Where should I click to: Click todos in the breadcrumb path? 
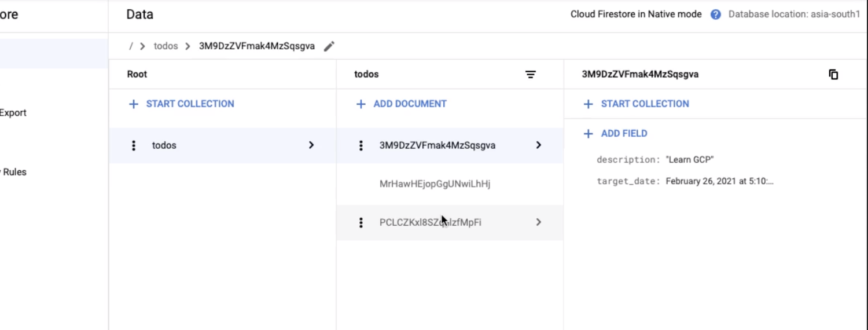click(x=165, y=46)
